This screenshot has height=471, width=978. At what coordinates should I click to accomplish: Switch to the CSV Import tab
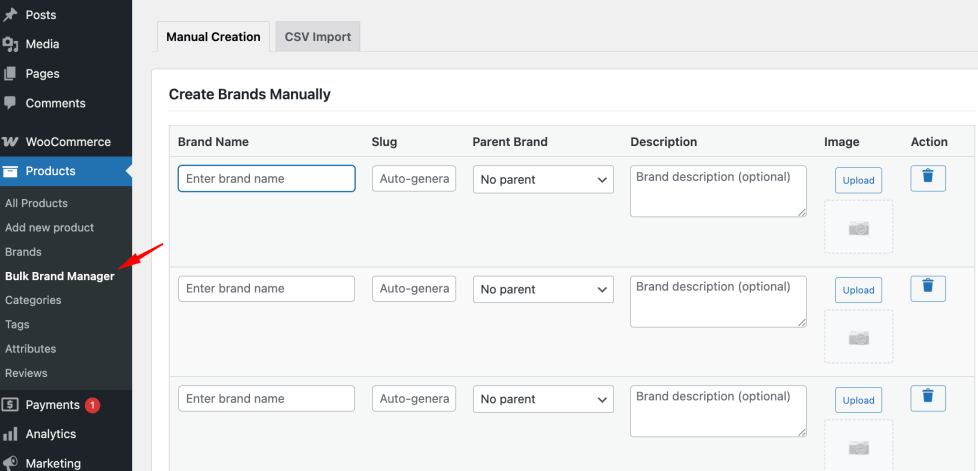318,37
